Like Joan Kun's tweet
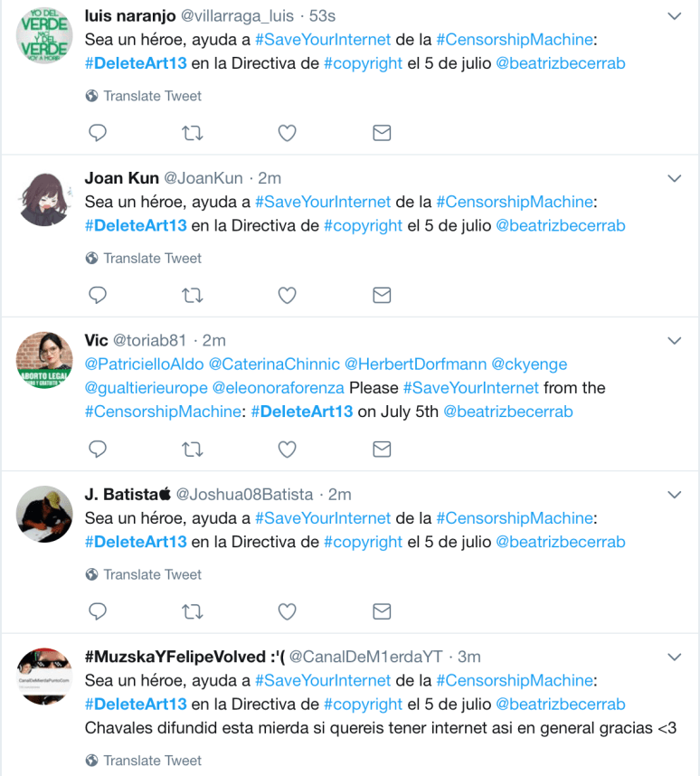This screenshot has height=776, width=700. (287, 296)
